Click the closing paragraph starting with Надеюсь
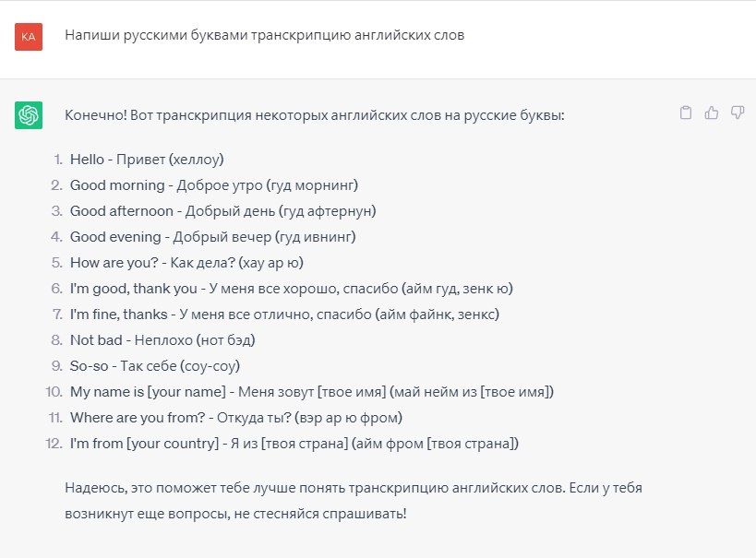Viewport: 756px width, 558px height. click(x=366, y=499)
